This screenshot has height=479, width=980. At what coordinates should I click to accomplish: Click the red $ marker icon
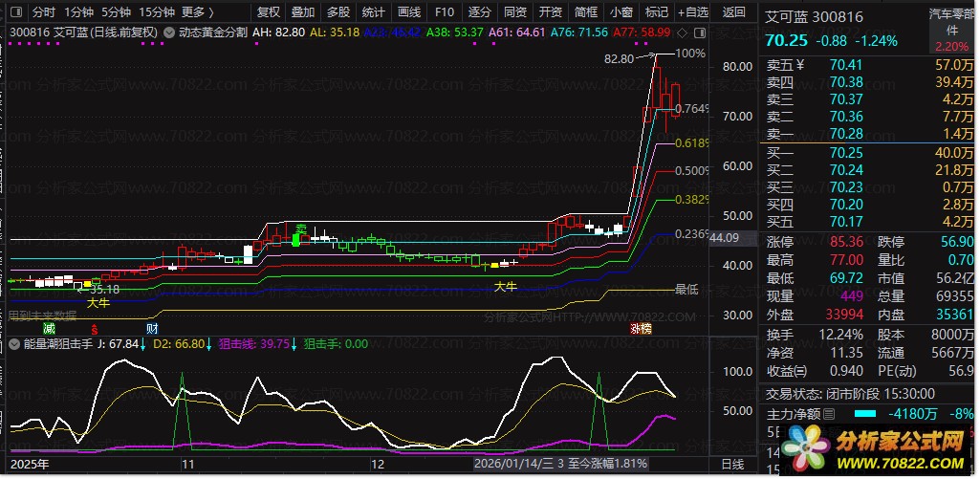[93, 328]
